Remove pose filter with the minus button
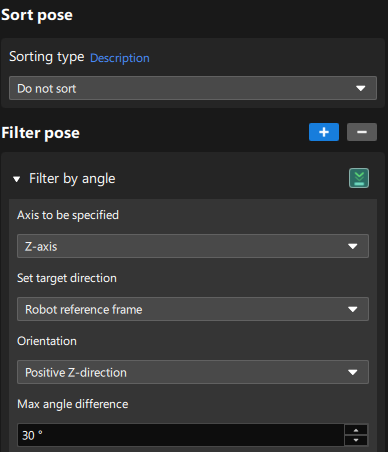Screen dimensions: 388x452 click(362, 132)
